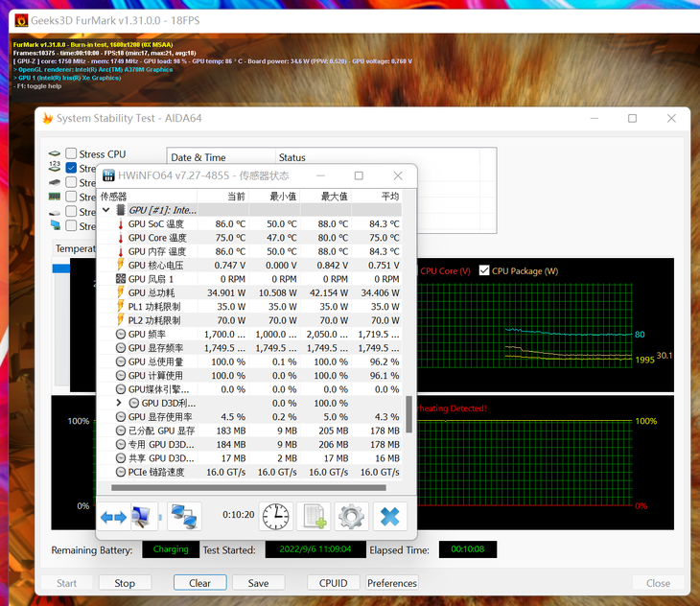
Task: Click the HWiNFO horizontal scrollbar
Action: point(248,488)
